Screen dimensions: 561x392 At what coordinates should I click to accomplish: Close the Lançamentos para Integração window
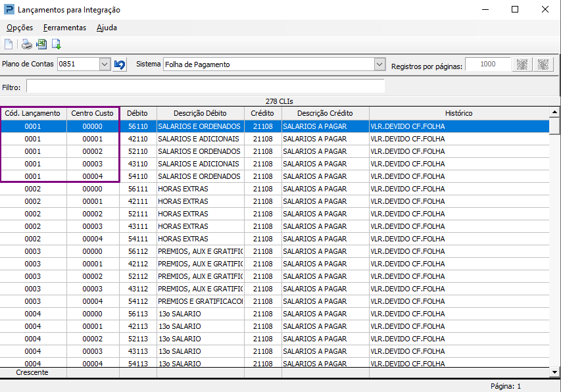point(545,9)
